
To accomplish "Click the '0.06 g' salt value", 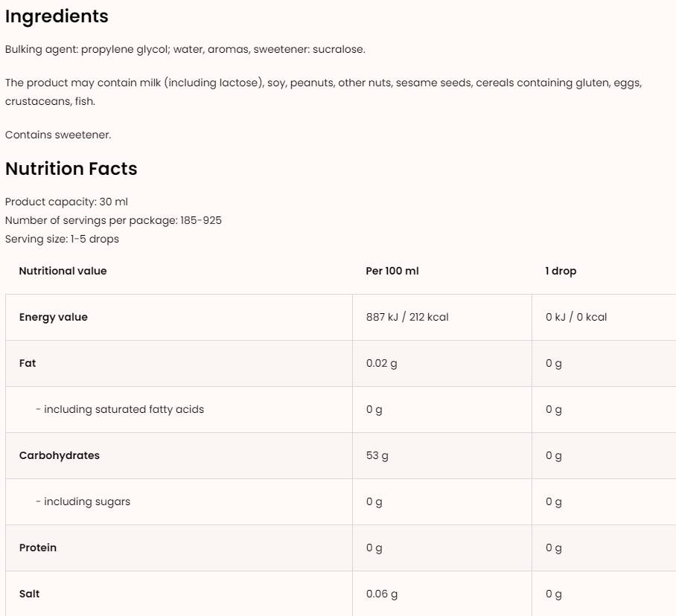I will 382,594.
